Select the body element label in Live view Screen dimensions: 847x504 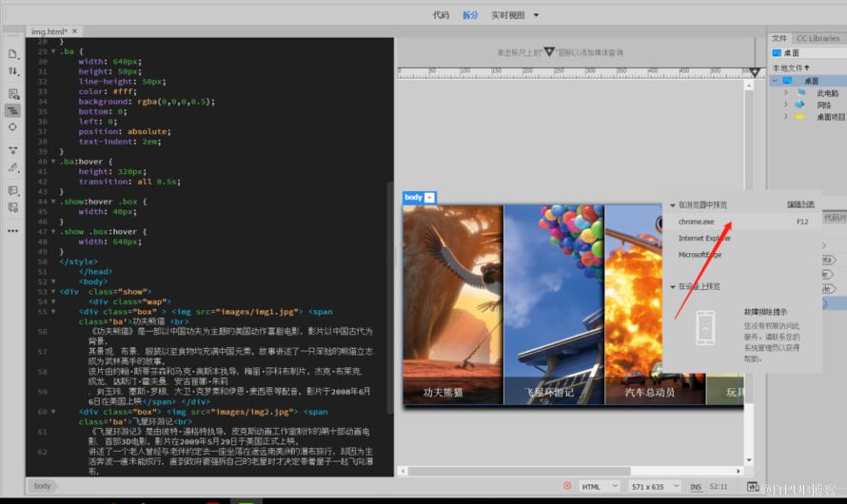413,198
